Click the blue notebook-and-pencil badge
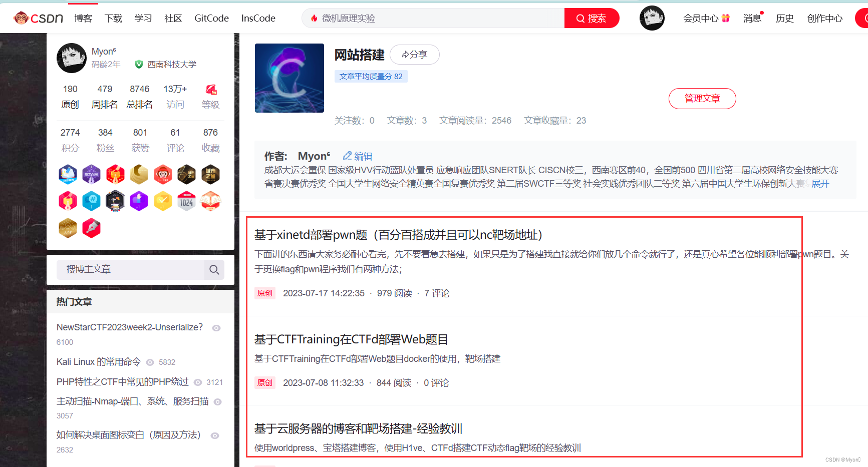Viewport: 868px width, 467px height. pyautogui.click(x=68, y=174)
